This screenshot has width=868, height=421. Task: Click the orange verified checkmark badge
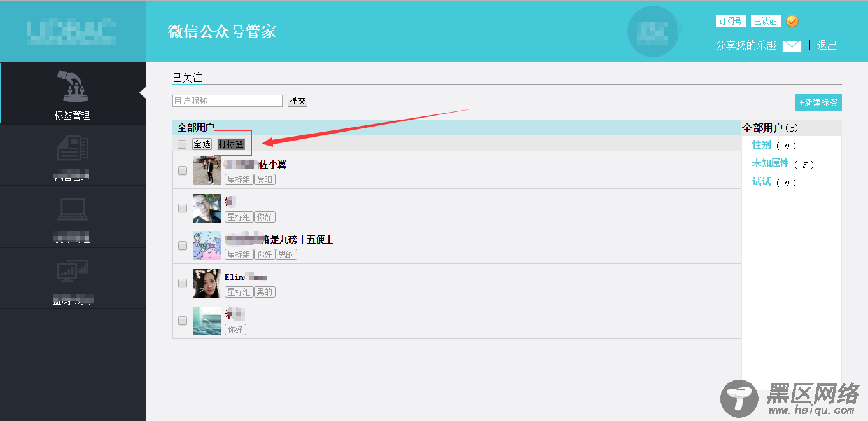(792, 21)
